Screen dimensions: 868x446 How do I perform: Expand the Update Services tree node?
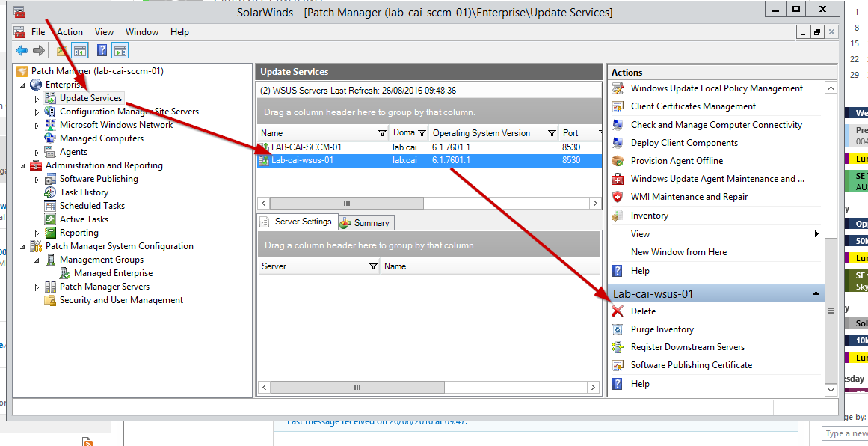(37, 99)
